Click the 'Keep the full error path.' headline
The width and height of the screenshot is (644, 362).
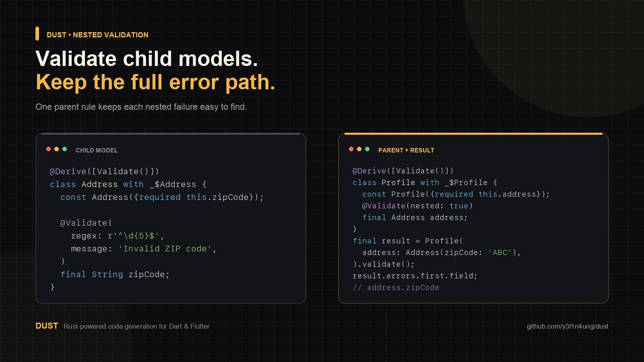coord(155,82)
